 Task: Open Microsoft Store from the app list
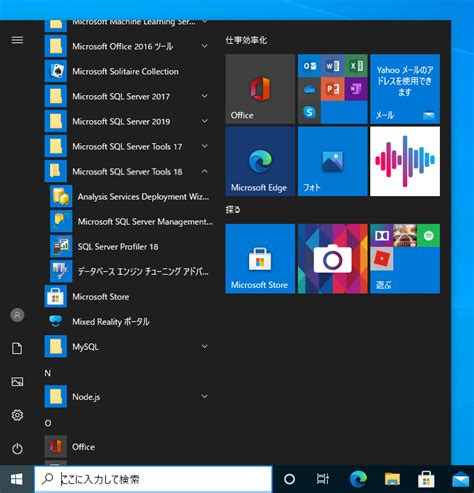tap(129, 297)
